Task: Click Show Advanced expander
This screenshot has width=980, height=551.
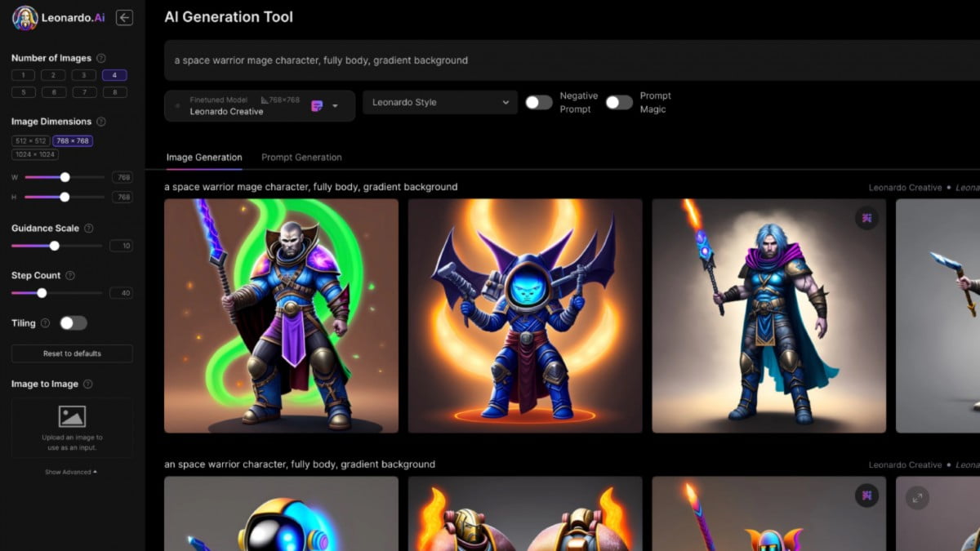Action: (71, 472)
